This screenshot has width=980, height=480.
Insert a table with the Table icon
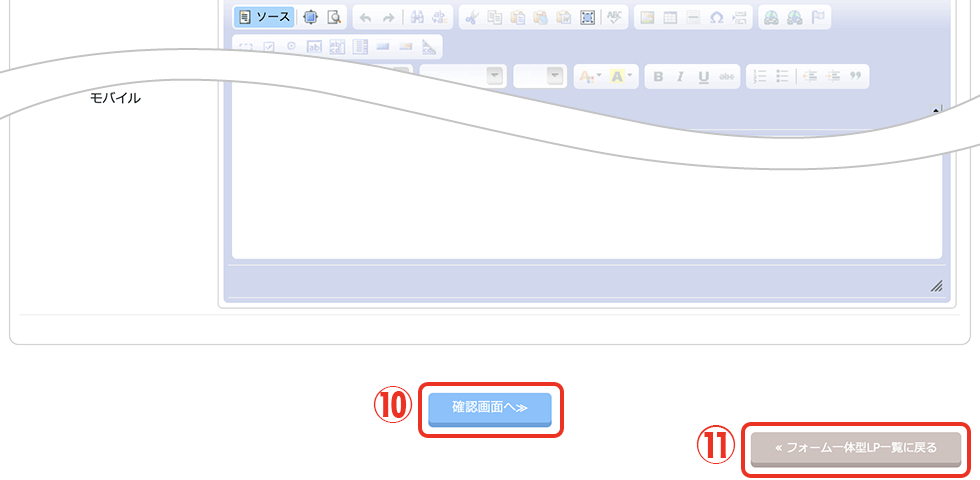(670, 18)
